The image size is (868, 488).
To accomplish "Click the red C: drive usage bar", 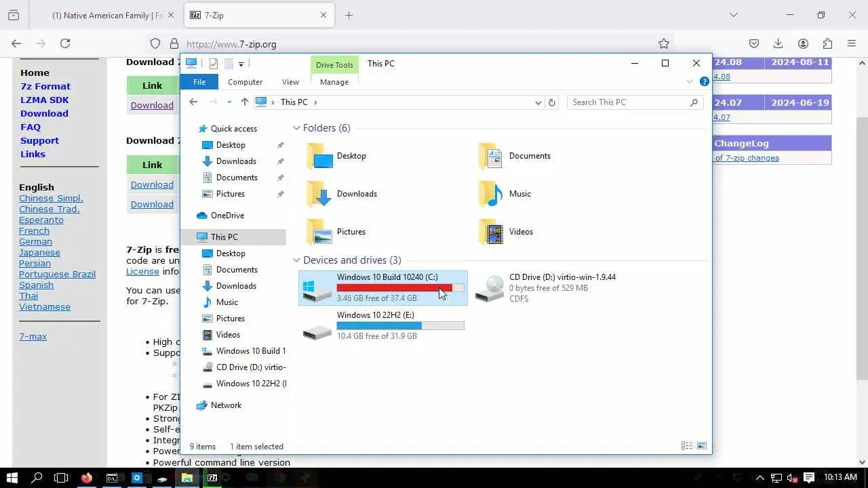I will pyautogui.click(x=400, y=288).
